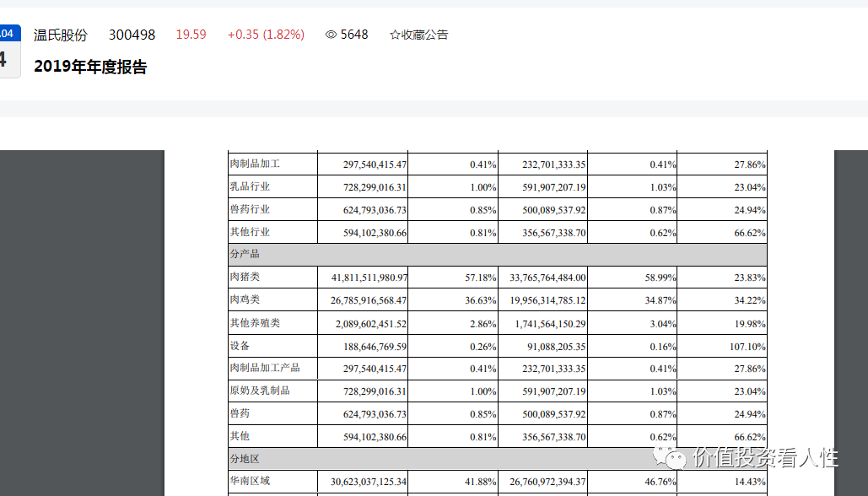Click revenue value 41,811,511,980.97
Screen dimensions: 868x496
[x=369, y=278]
